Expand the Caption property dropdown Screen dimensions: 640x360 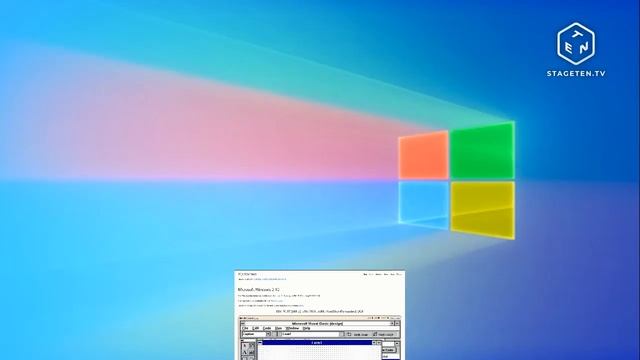point(268,334)
